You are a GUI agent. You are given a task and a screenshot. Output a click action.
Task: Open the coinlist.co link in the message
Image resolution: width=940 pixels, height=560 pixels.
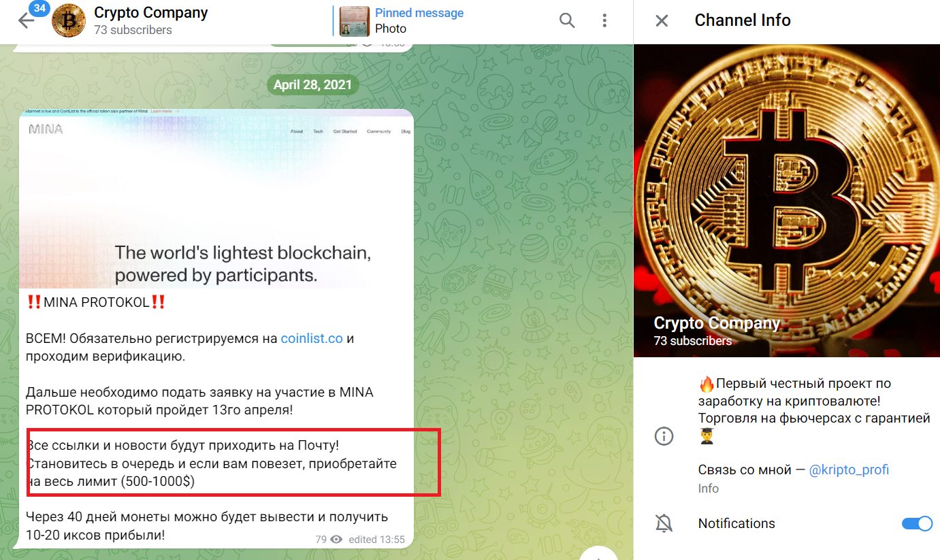312,338
